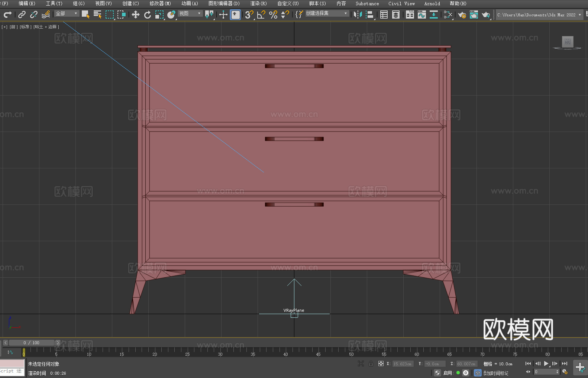Choose the Rectangular Selection Region tool

[110, 14]
